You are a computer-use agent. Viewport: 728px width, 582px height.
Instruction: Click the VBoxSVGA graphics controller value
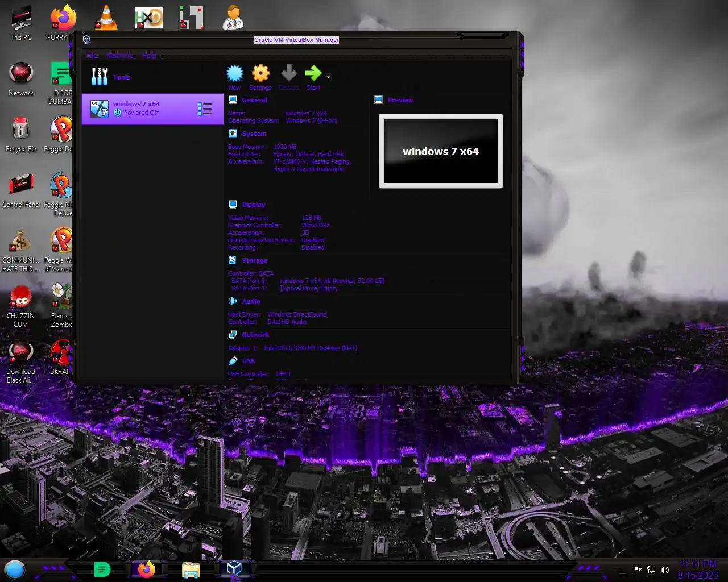coord(316,225)
